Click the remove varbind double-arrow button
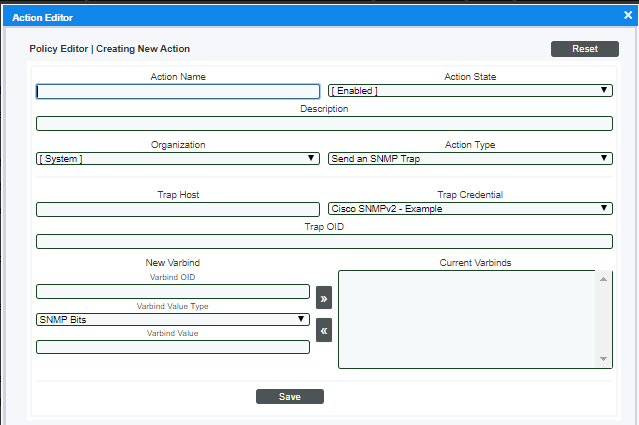Screen dimensions: 639x425 324,330
